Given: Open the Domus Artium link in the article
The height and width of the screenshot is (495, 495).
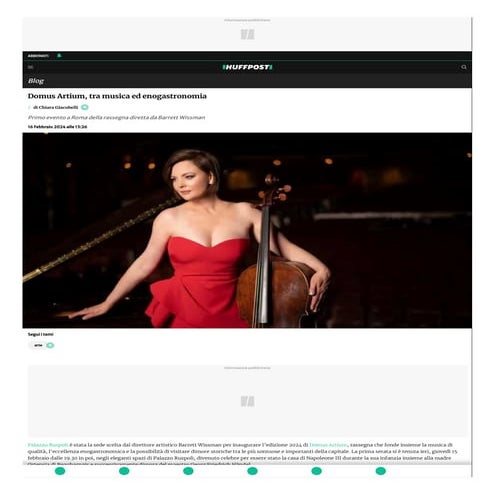Looking at the screenshot, I should click(x=328, y=445).
